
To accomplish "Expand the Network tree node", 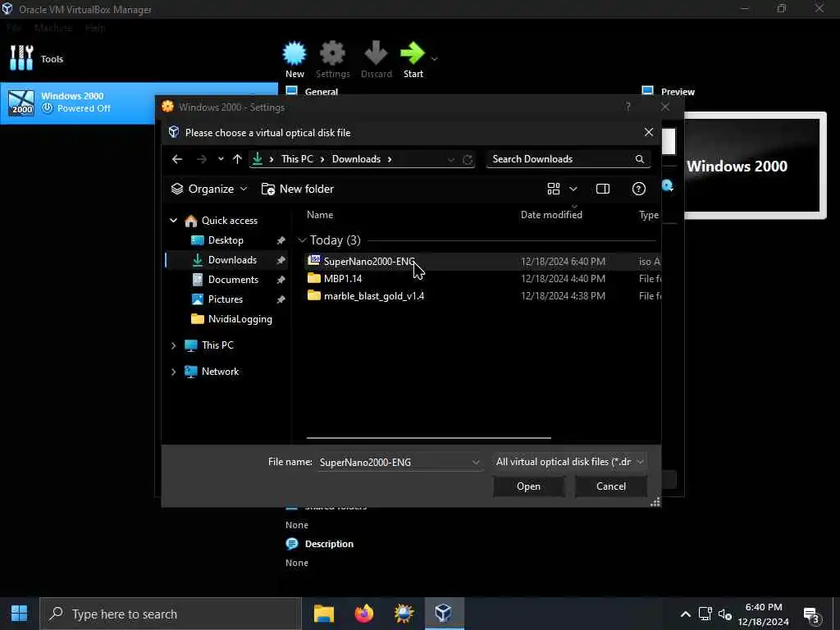I will pyautogui.click(x=174, y=372).
